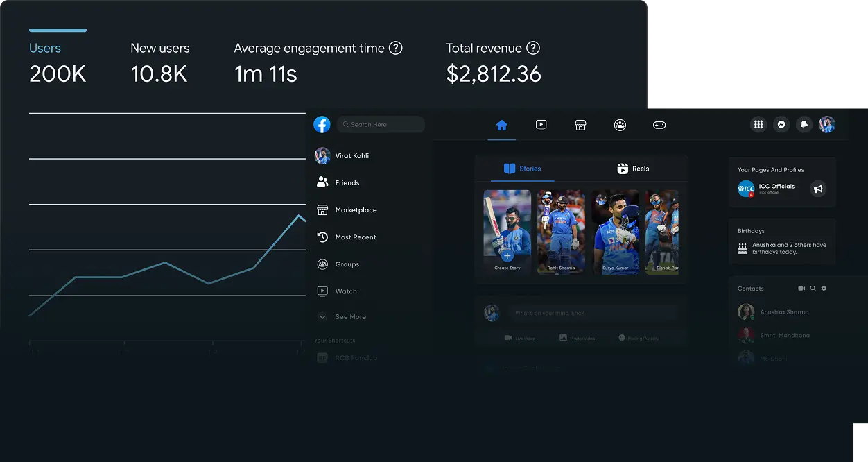Click the Your Shortcuts heading
The width and height of the screenshot is (868, 462).
click(335, 341)
